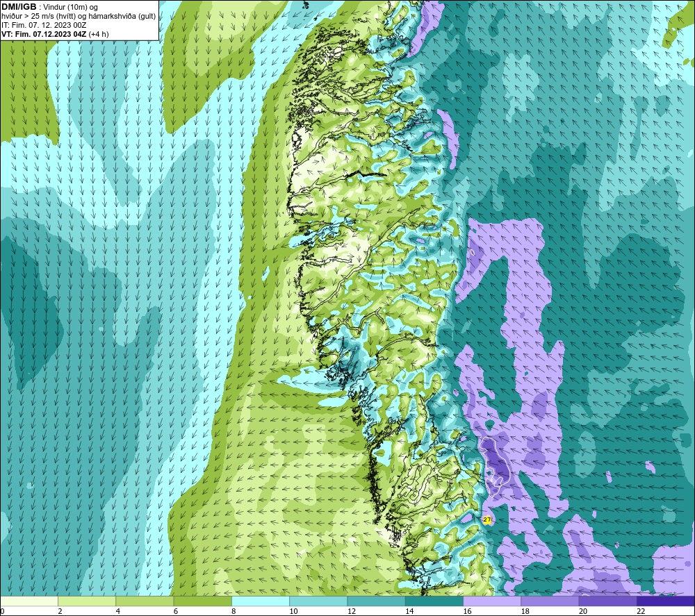Viewport: 695px width, 616px height.
Task: Click the legend scale label 12
Action: [x=352, y=611]
